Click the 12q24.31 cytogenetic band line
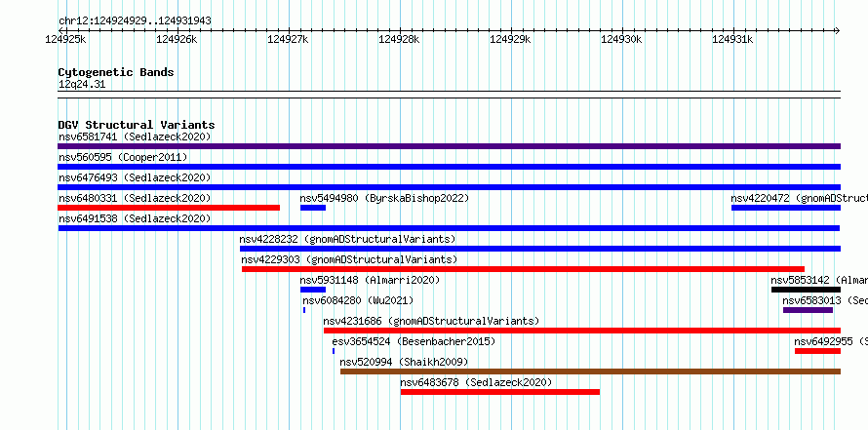868x430 pixels. point(449,95)
